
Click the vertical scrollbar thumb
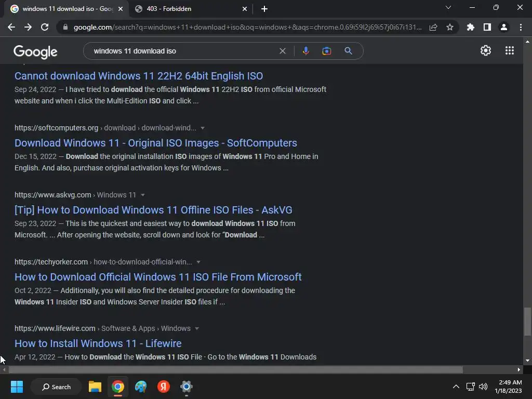pos(527,321)
